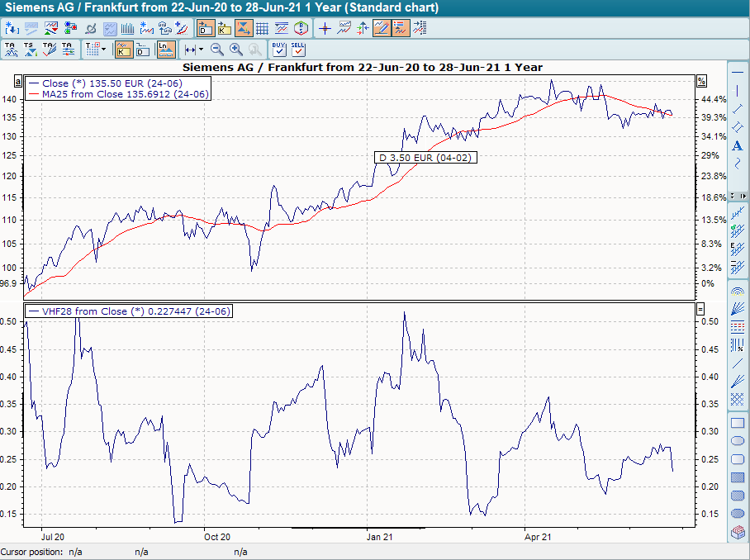The width and height of the screenshot is (750, 560).
Task: Click the percent scale button above the right axis
Action: click(x=701, y=80)
